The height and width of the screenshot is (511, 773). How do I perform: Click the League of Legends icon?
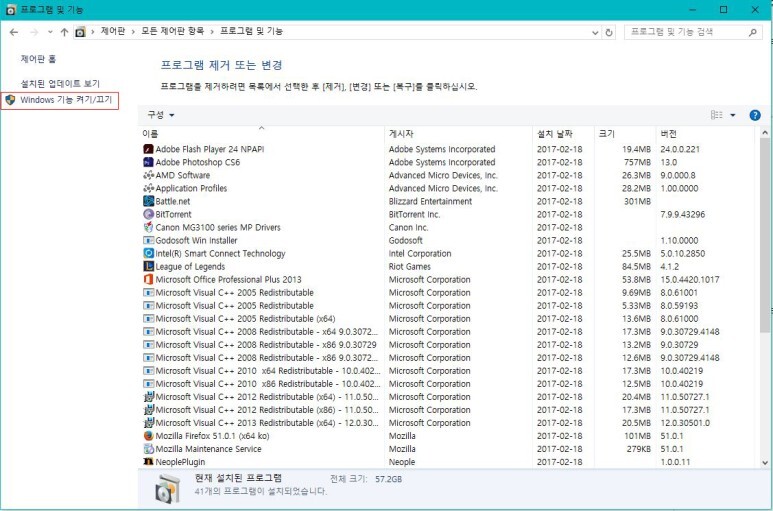tap(148, 267)
